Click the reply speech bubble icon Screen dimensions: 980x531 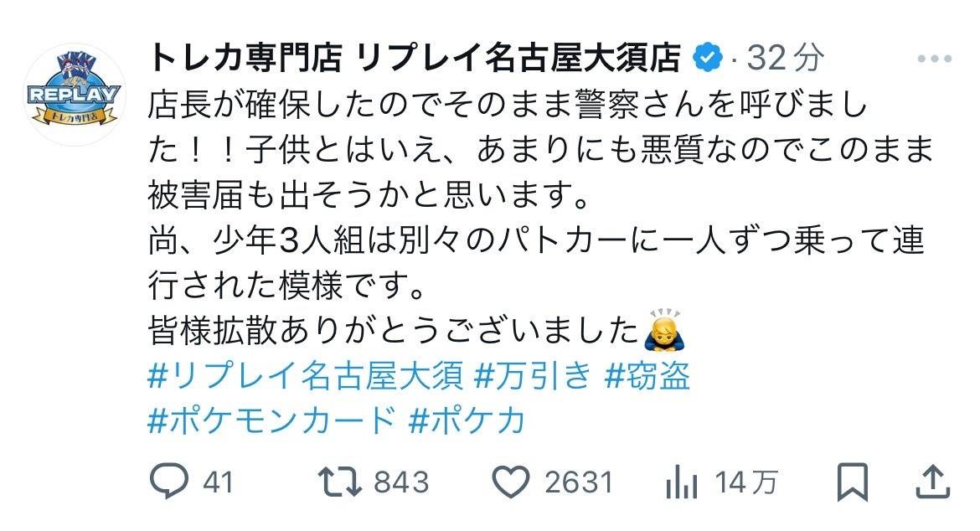168,481
